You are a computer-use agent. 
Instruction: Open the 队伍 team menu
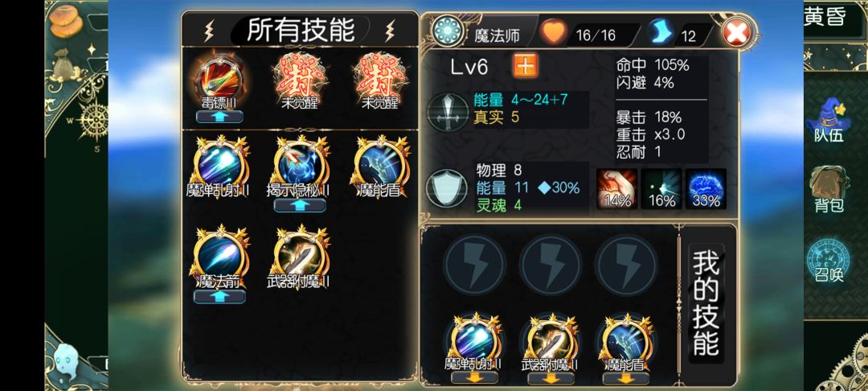click(x=829, y=120)
